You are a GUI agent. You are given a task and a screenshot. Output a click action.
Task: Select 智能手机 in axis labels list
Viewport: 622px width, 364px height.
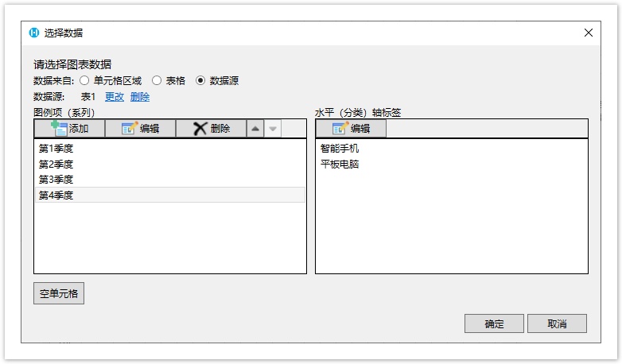click(x=340, y=148)
